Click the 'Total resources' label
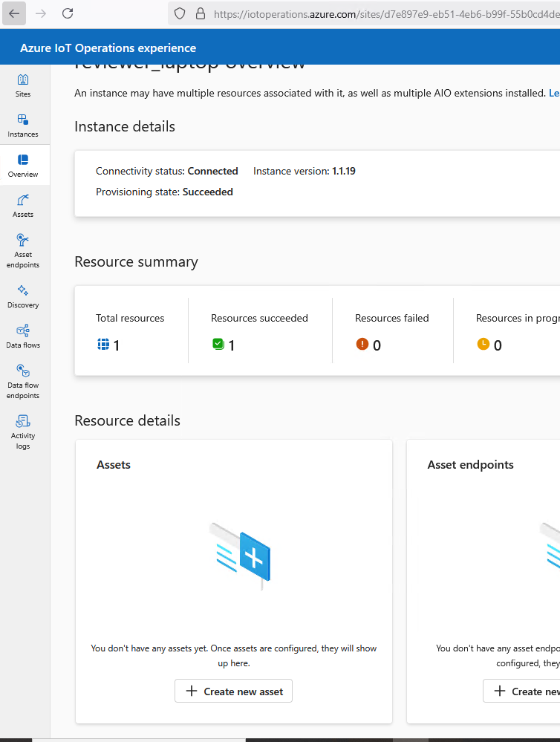The image size is (560, 742). 130,318
